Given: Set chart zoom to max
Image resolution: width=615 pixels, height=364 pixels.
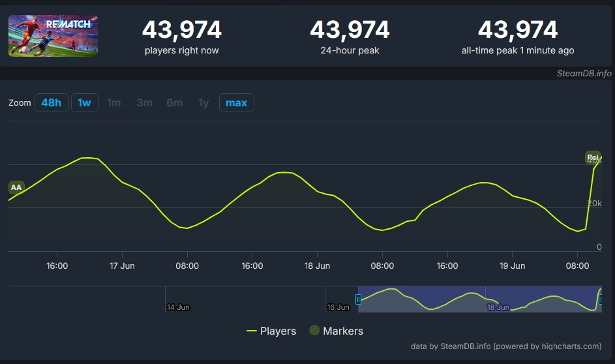Looking at the screenshot, I should [237, 103].
